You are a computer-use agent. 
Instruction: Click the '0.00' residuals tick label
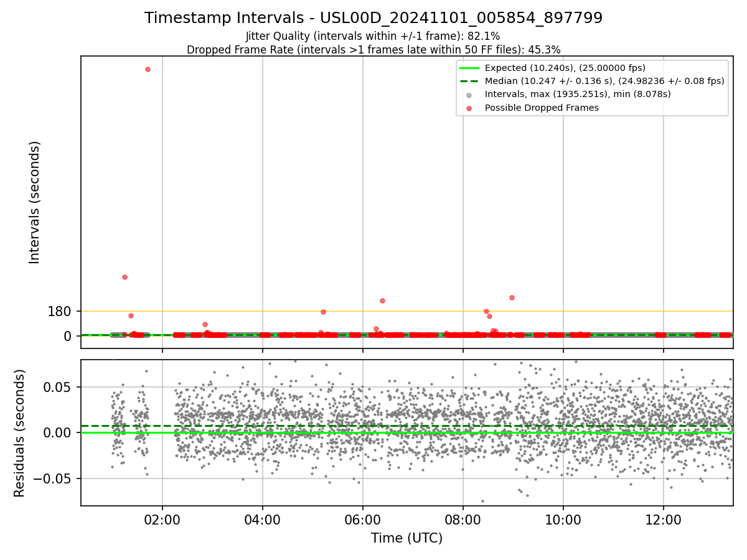(59, 433)
